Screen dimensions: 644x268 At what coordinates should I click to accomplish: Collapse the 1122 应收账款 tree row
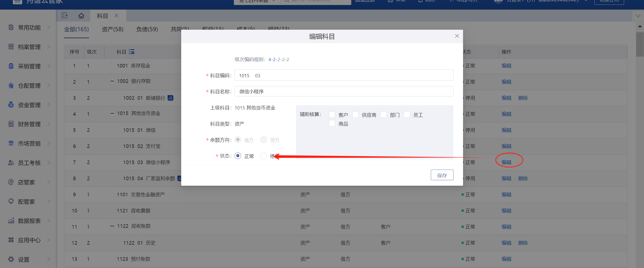[112, 226]
